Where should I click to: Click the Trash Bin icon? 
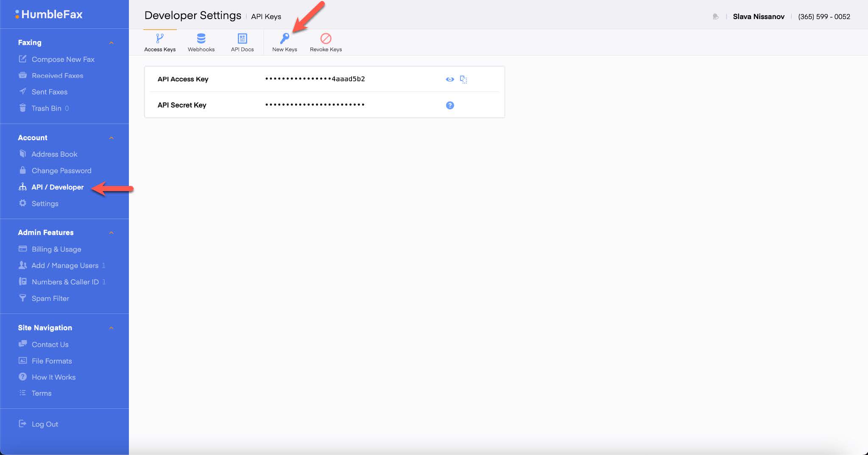click(x=23, y=108)
